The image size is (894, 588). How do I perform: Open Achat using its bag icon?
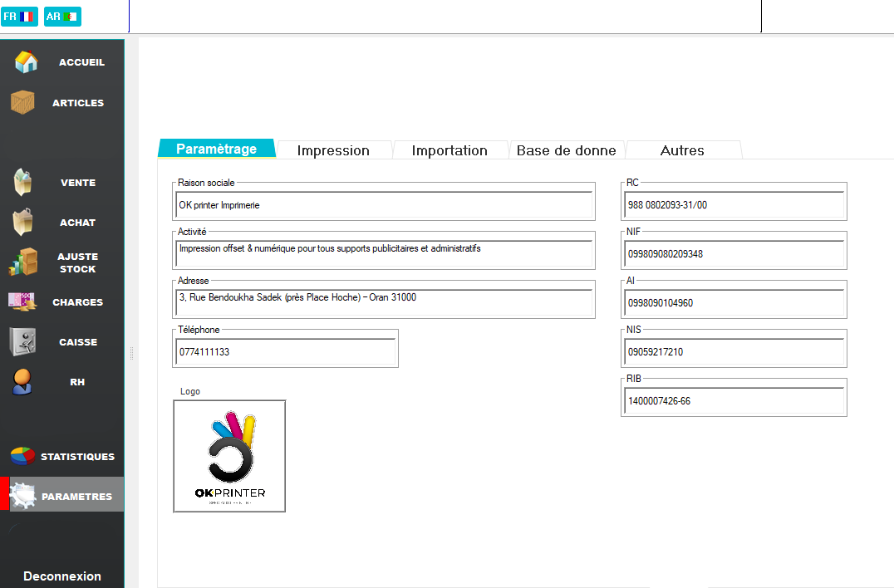coord(22,223)
